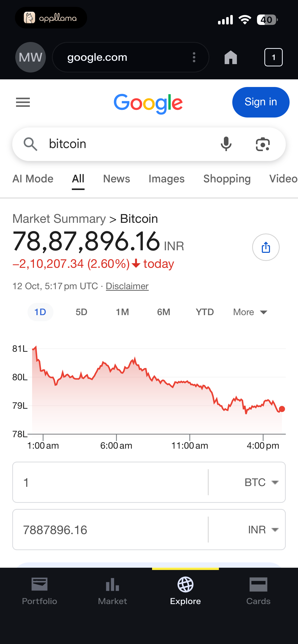Start voice search with microphone icon
Image resolution: width=298 pixels, height=644 pixels.
tap(226, 144)
